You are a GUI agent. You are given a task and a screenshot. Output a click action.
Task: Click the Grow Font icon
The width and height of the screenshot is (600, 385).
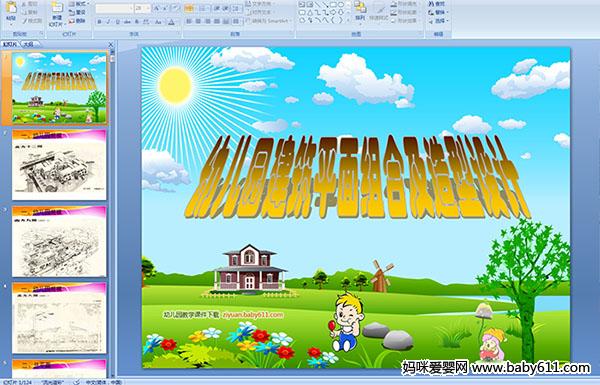click(x=157, y=8)
